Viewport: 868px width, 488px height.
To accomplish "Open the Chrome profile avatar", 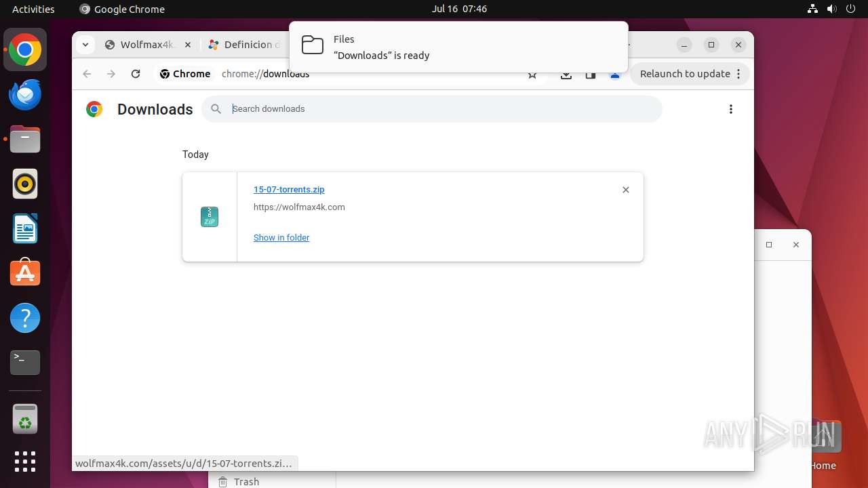I will [615, 74].
